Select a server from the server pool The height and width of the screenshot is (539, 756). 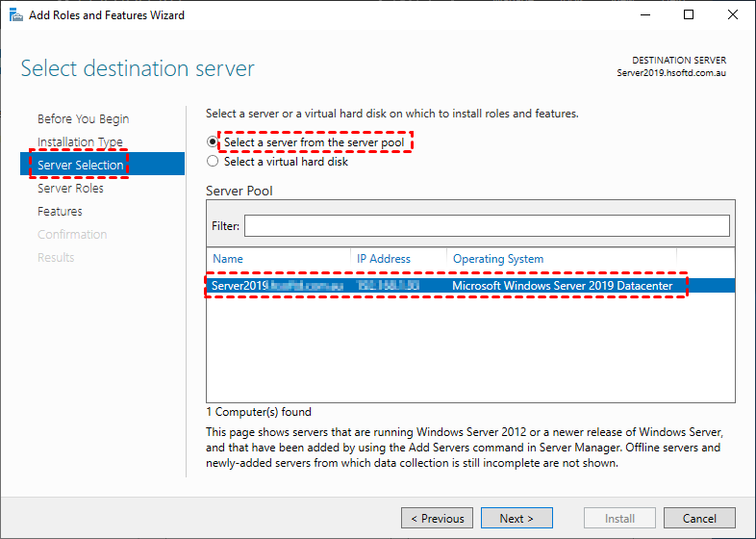[213, 142]
